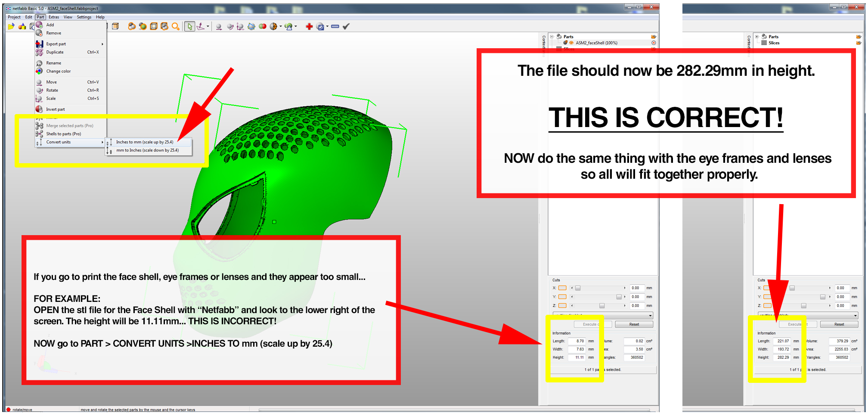Click the green sphere zoom icon
The width and height of the screenshot is (868, 416).
click(x=143, y=27)
